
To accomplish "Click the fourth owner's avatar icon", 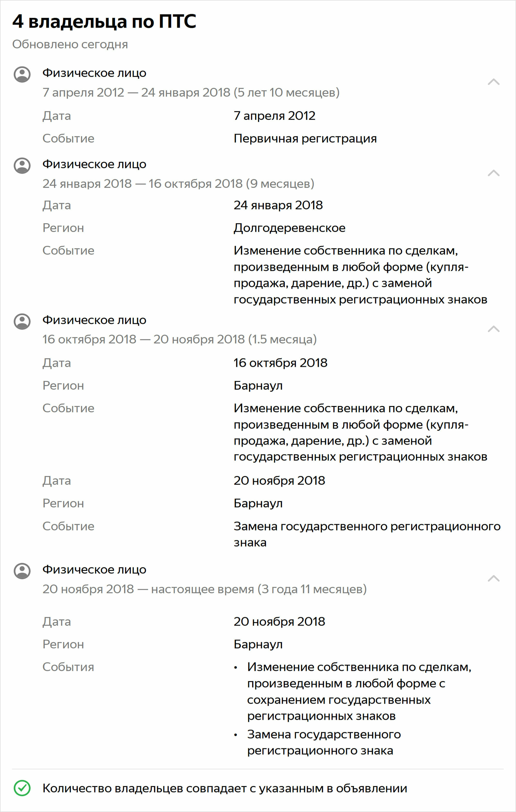I will 22,571.
